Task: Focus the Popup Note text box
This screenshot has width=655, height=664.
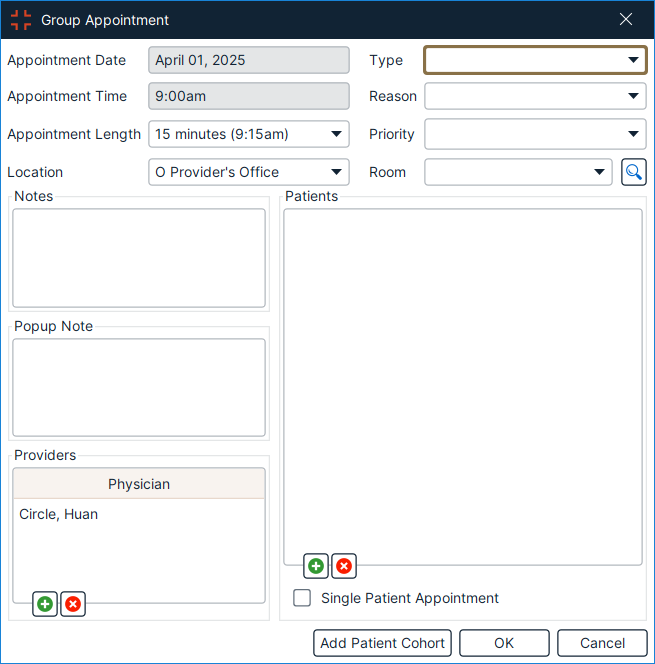Action: pyautogui.click(x=139, y=387)
